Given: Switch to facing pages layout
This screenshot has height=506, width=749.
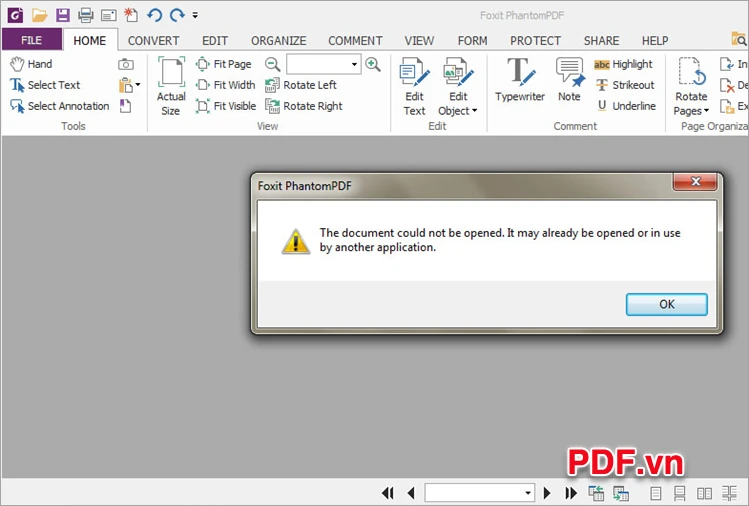Looking at the screenshot, I should [704, 493].
